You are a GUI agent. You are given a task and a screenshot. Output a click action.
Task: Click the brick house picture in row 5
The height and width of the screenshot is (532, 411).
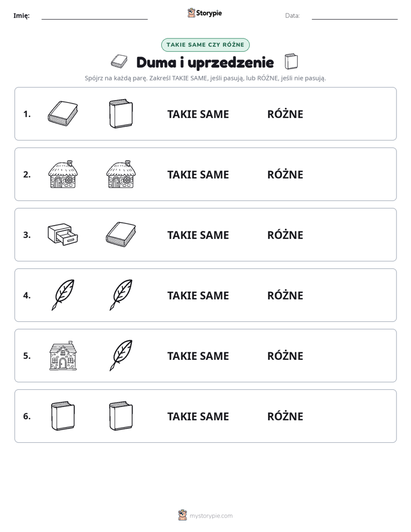[x=63, y=355]
